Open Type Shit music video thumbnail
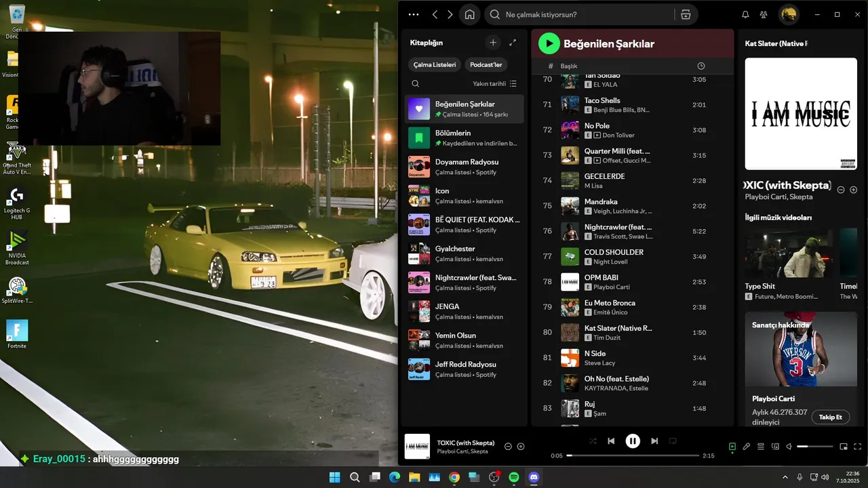 (x=789, y=253)
